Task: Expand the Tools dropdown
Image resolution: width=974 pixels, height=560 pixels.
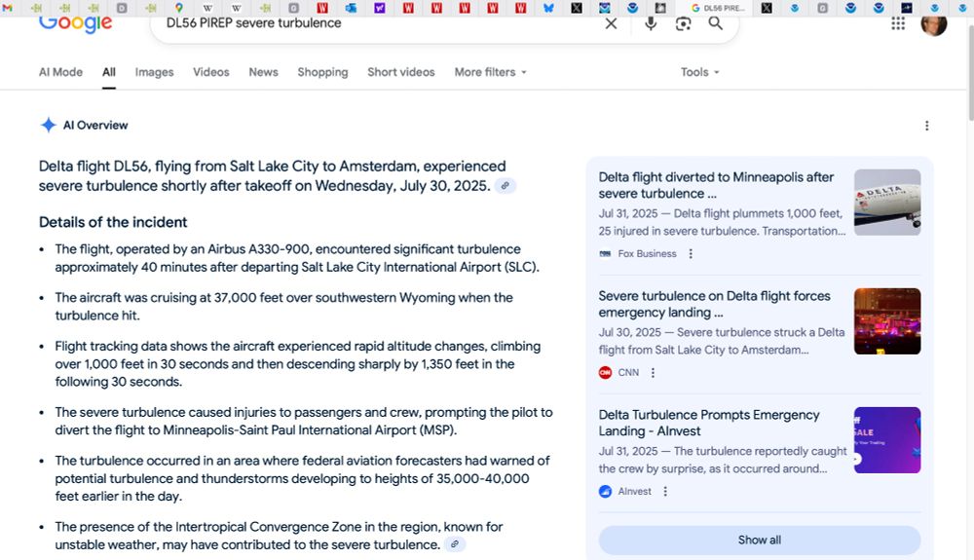Action: pos(699,72)
